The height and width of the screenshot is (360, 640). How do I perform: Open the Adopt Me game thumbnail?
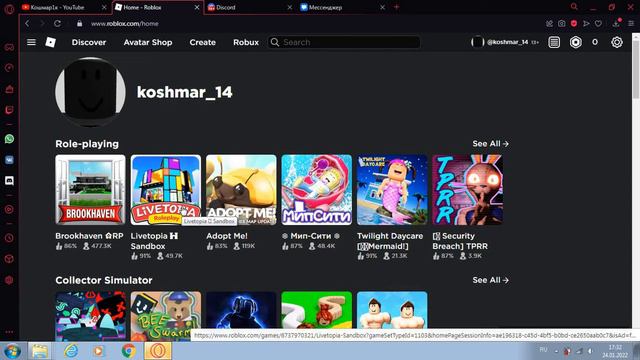241,189
